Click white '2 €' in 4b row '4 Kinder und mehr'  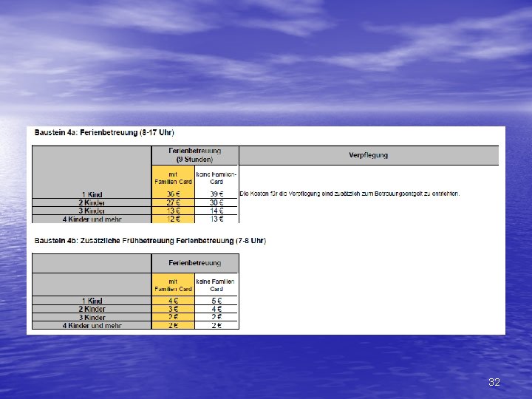tap(216, 325)
